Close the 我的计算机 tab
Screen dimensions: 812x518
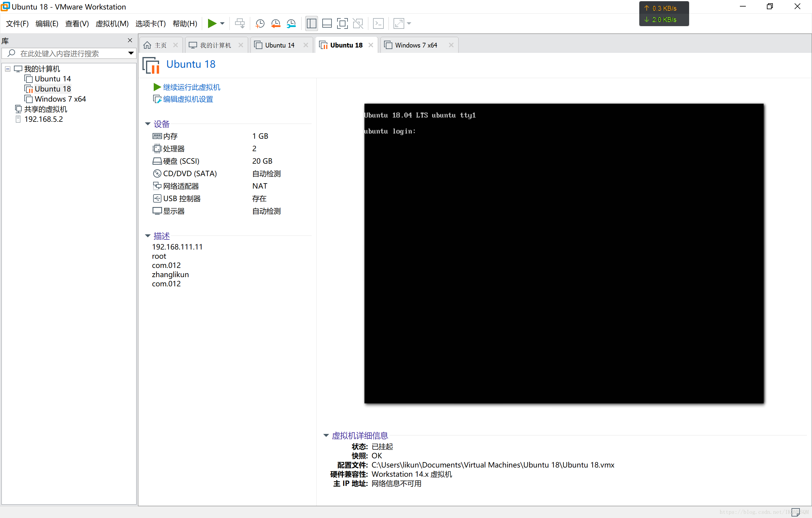241,45
